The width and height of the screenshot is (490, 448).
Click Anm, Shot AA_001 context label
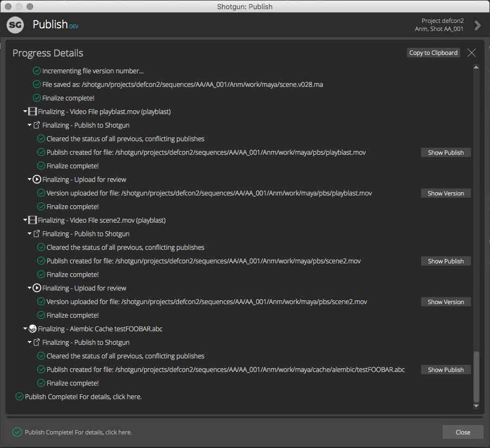pos(439,29)
